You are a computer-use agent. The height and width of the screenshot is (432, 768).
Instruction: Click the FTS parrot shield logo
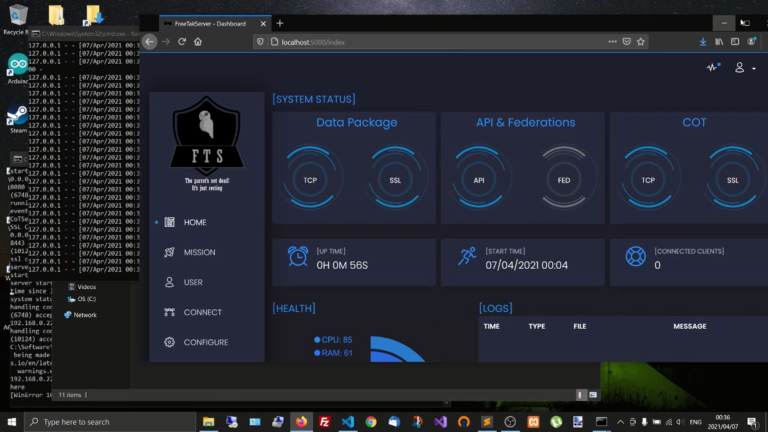[207, 136]
